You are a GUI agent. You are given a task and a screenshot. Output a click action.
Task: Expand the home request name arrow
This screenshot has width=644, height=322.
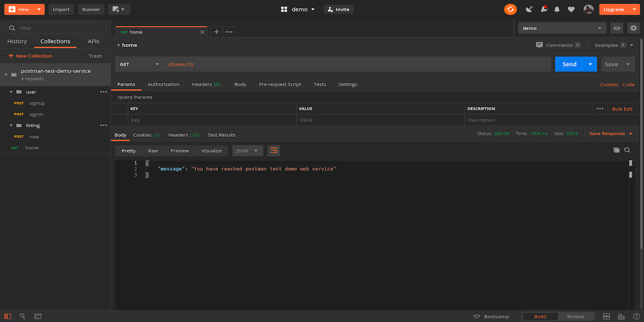tap(119, 45)
